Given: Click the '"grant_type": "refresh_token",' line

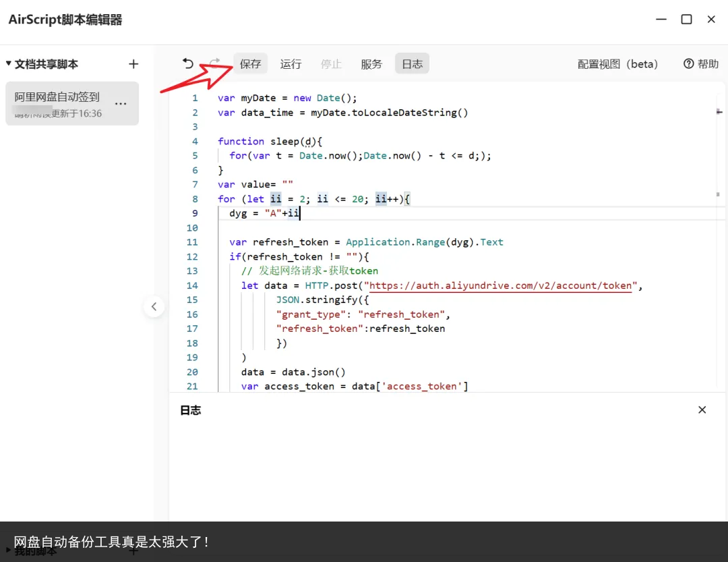Looking at the screenshot, I should [363, 314].
